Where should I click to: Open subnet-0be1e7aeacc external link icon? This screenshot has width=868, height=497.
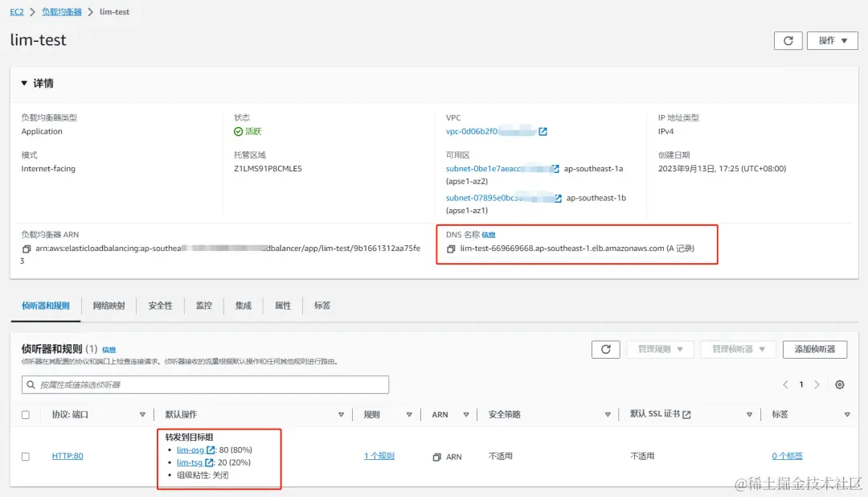click(555, 168)
